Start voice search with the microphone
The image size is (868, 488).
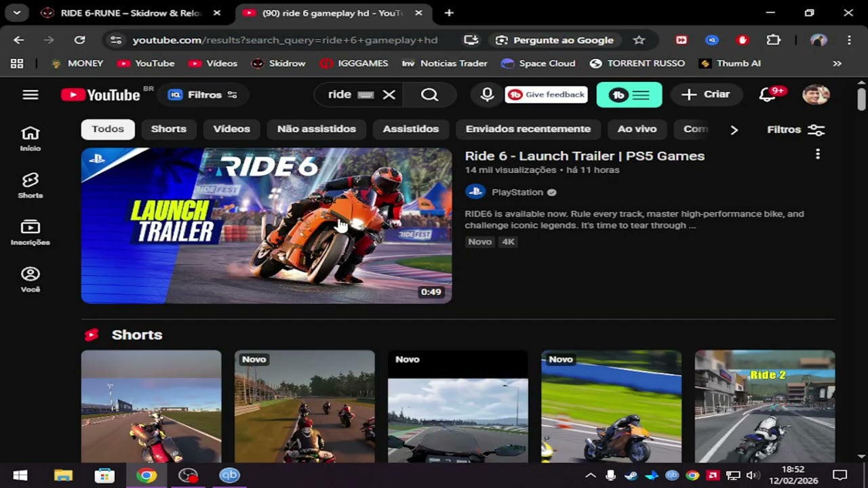(487, 95)
